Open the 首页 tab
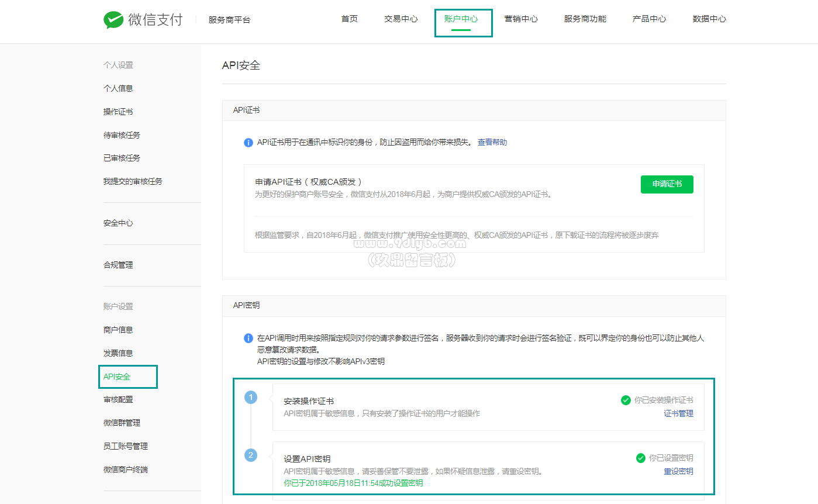Viewport: 818px width, 504px height. pyautogui.click(x=350, y=19)
